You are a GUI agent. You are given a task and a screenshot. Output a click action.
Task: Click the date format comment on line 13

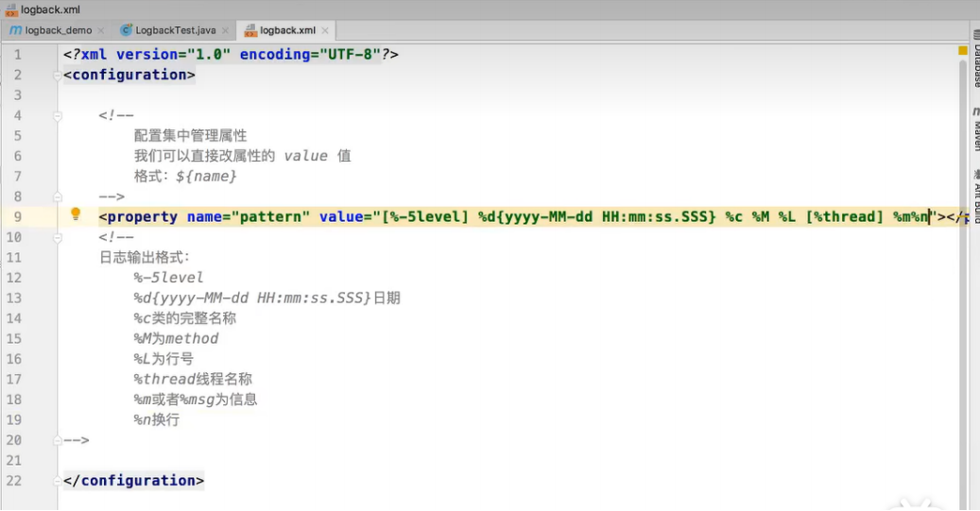[266, 298]
